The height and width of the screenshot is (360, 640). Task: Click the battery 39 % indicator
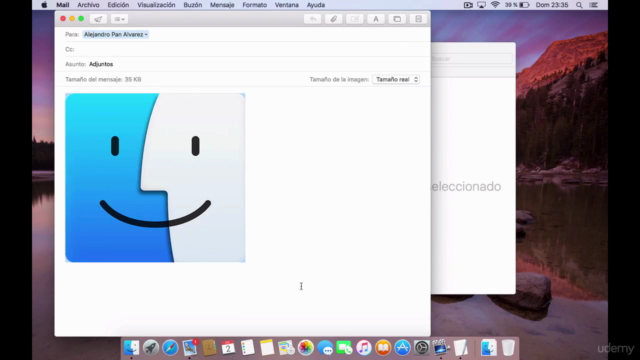click(517, 5)
